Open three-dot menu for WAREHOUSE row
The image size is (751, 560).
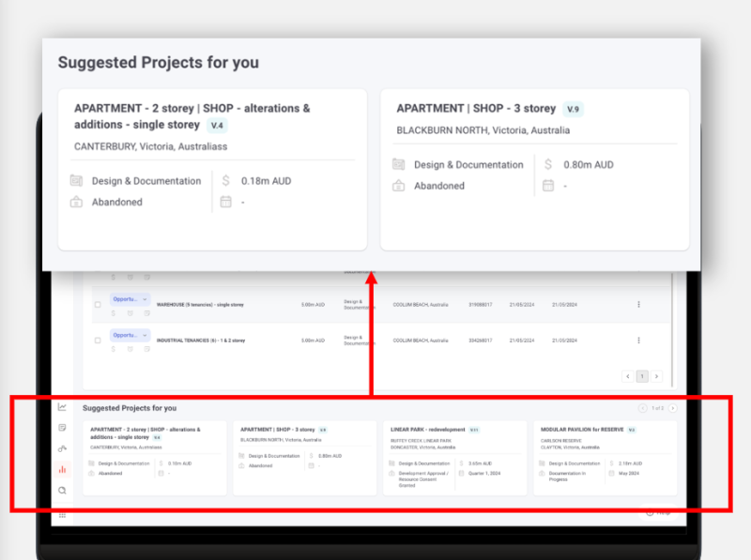[x=639, y=304]
